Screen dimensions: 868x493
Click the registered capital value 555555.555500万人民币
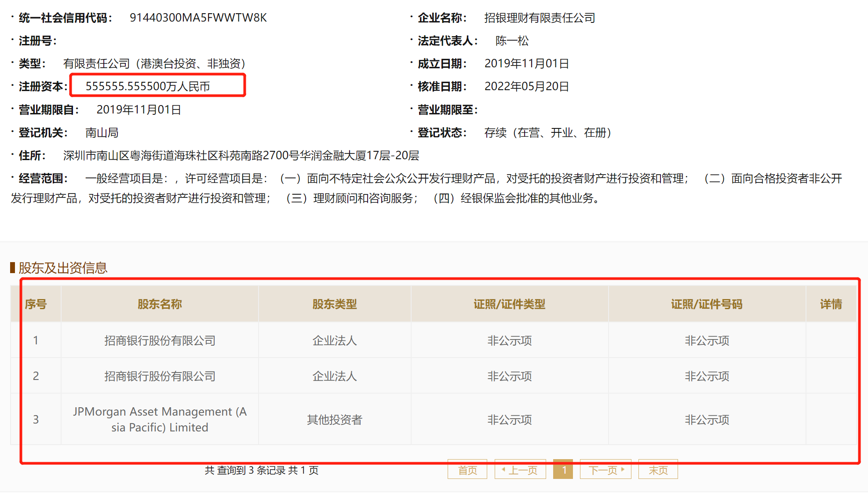pos(148,86)
